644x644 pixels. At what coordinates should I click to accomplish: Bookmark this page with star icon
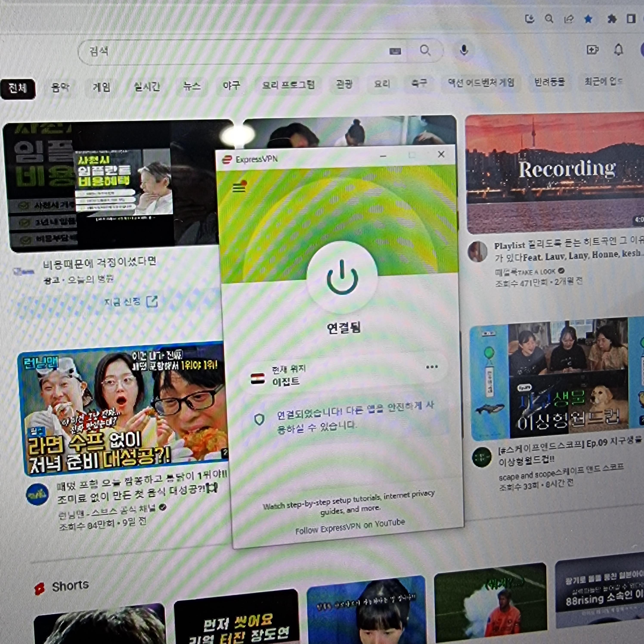point(588,19)
